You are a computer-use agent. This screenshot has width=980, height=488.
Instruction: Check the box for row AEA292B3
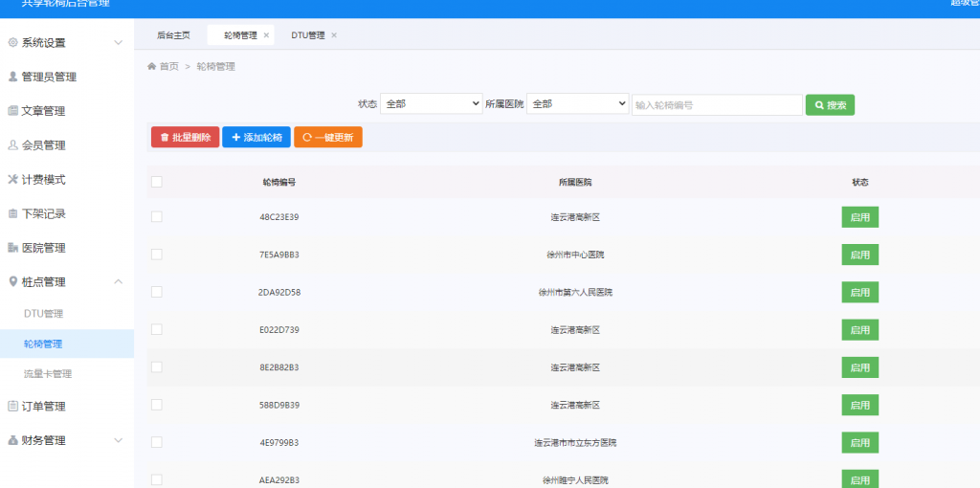point(157,480)
